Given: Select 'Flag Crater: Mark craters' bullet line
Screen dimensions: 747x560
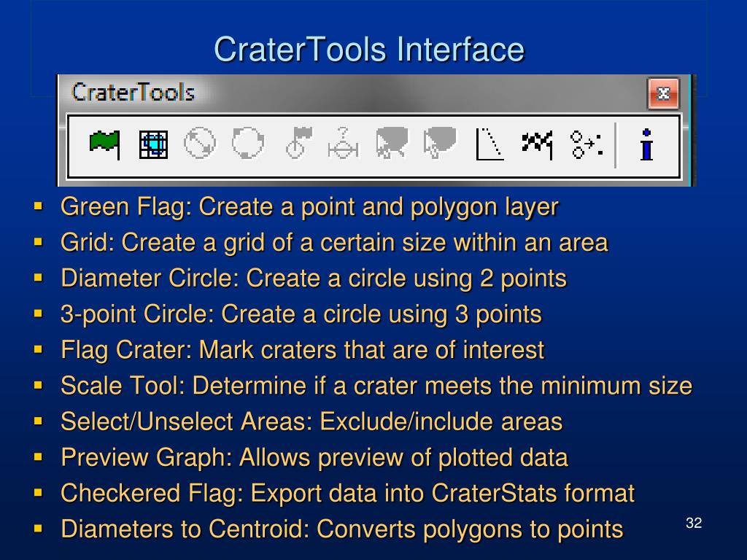Looking at the screenshot, I should pyautogui.click(x=302, y=350).
